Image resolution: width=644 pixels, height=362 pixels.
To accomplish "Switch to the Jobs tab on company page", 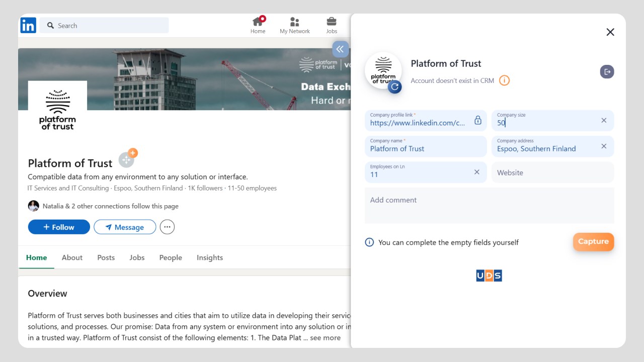I will [x=137, y=257].
